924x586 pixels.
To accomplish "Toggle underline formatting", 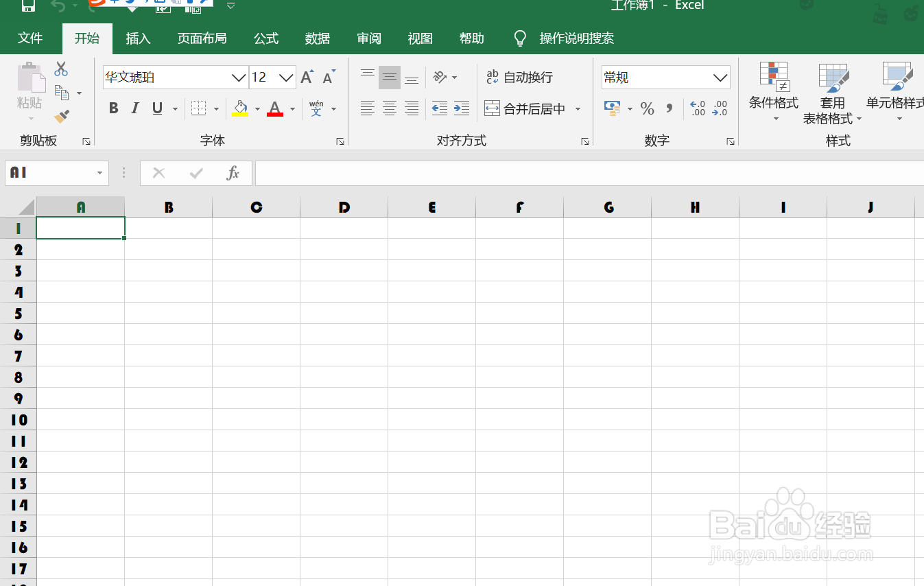I will pyautogui.click(x=157, y=108).
